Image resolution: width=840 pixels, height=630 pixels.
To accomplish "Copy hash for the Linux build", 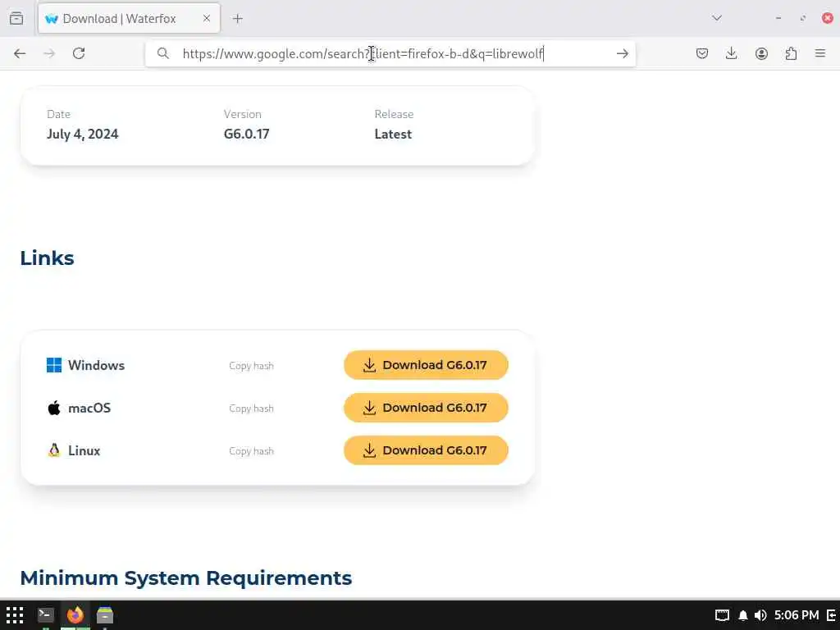I will (251, 452).
